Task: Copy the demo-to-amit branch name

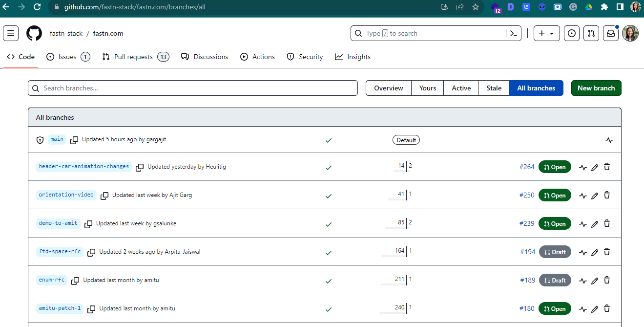Action: click(88, 224)
